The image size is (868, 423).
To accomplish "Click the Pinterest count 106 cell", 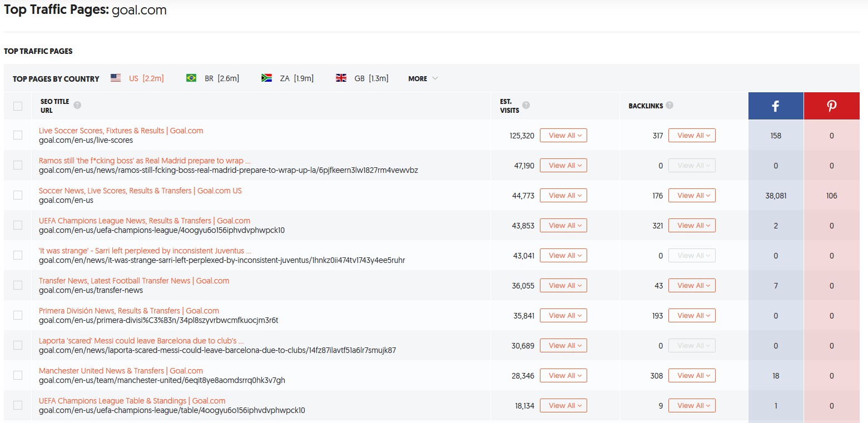I will (832, 196).
